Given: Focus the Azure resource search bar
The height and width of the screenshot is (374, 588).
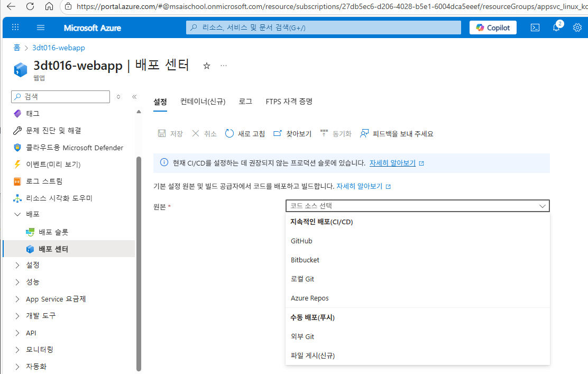Looking at the screenshot, I should pyautogui.click(x=323, y=28).
